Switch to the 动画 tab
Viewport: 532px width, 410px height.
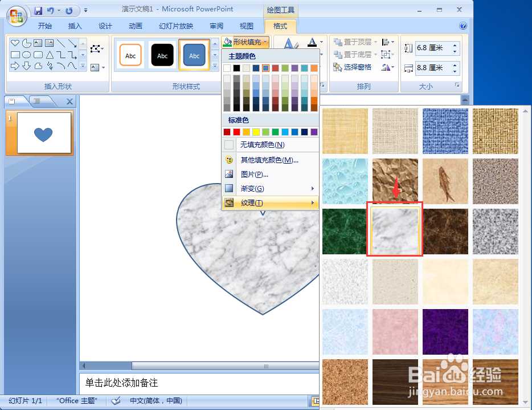(x=135, y=26)
